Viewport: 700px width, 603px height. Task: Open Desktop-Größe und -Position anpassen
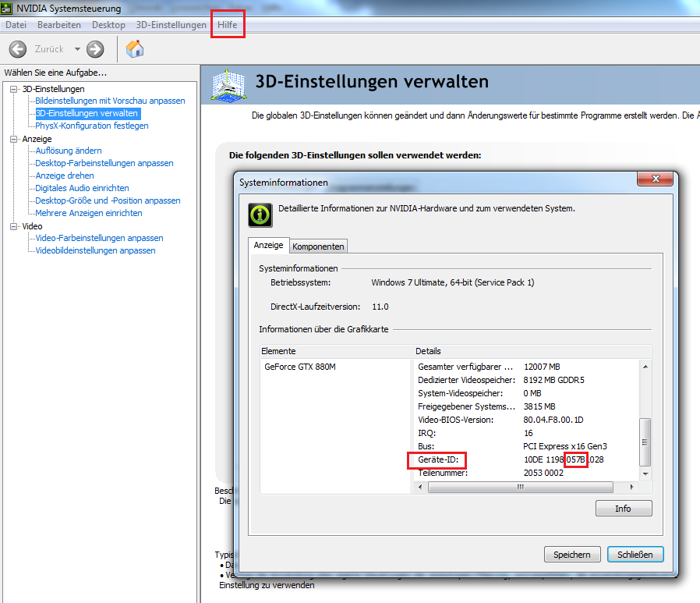tap(108, 201)
